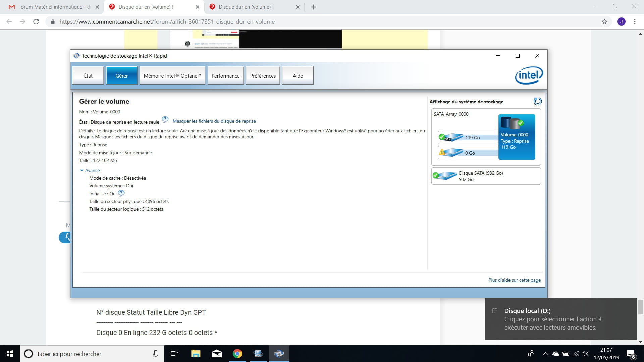Open the Mail app from taskbar
The image size is (644, 362).
point(217,354)
